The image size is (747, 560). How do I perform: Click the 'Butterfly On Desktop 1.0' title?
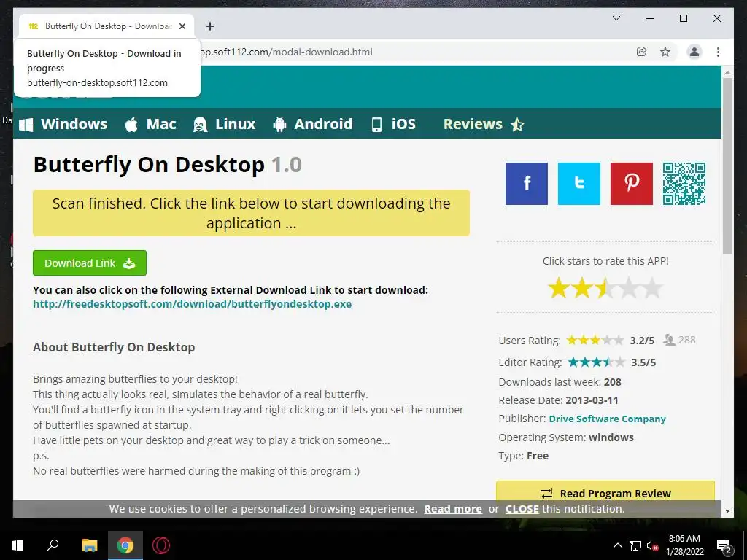pyautogui.click(x=167, y=165)
